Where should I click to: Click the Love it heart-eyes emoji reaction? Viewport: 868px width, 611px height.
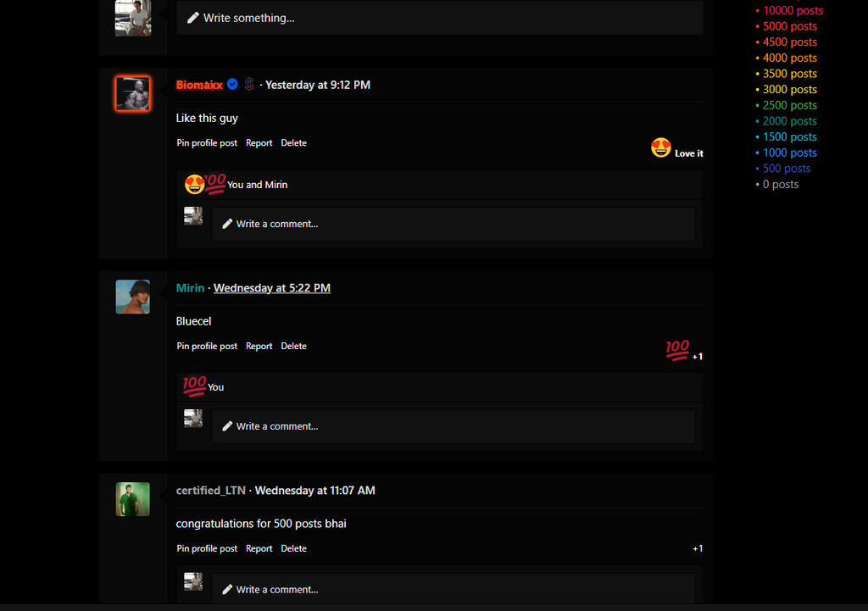coord(676,147)
